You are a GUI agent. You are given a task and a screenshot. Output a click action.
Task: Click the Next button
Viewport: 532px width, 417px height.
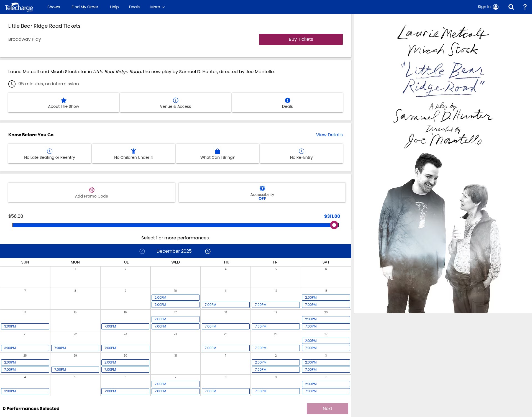click(x=328, y=409)
